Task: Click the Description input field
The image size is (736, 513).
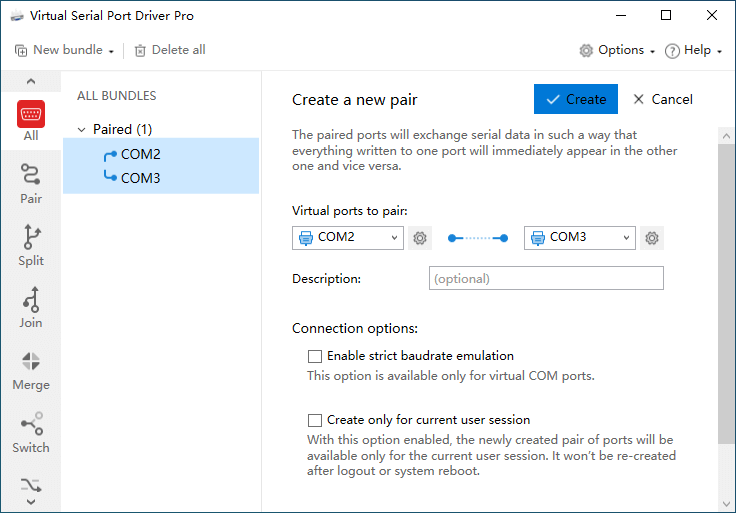Action: coord(546,278)
